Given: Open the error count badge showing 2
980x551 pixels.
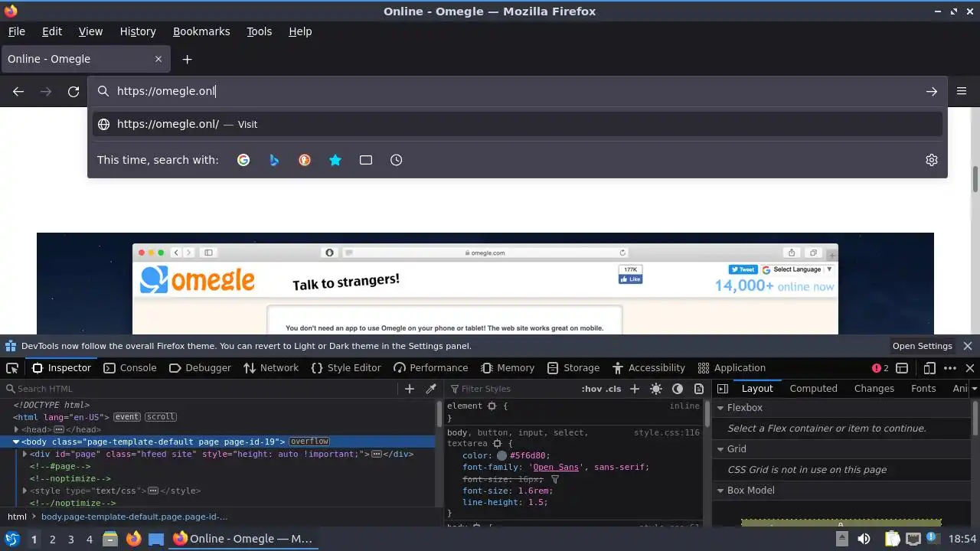Looking at the screenshot, I should click(x=880, y=368).
